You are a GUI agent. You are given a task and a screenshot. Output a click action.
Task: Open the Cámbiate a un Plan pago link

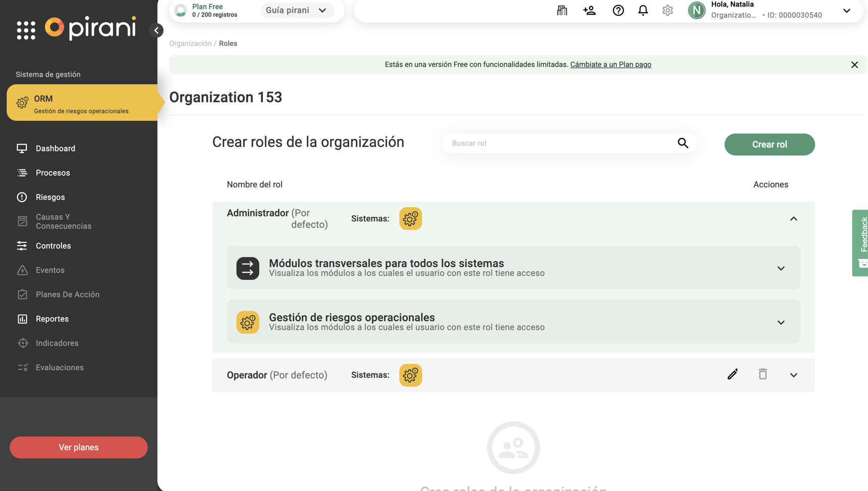[611, 64]
